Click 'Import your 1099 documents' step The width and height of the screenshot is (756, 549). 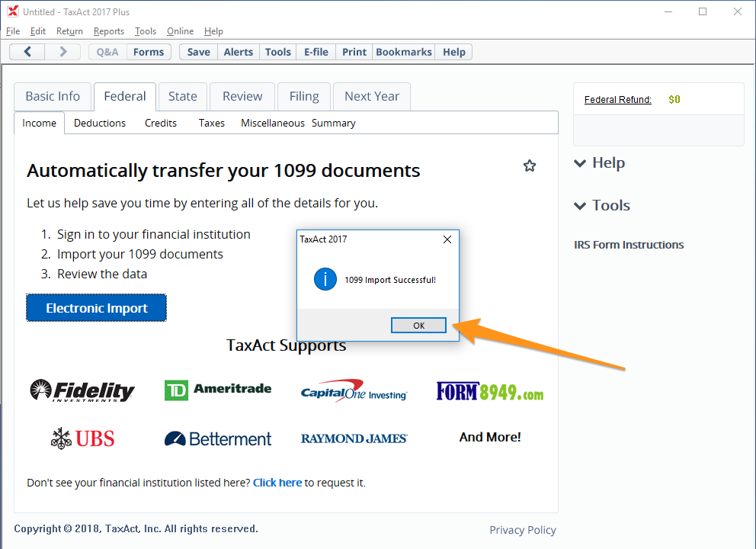(139, 254)
